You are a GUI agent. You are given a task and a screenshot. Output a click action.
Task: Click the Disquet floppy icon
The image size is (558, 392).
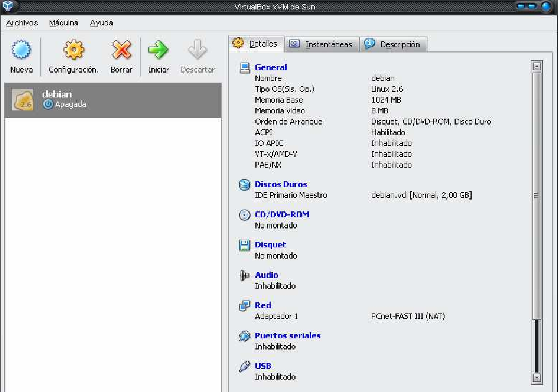point(245,245)
